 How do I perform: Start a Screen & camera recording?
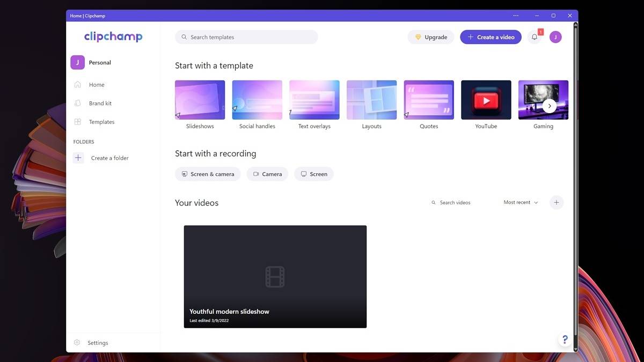click(x=208, y=174)
